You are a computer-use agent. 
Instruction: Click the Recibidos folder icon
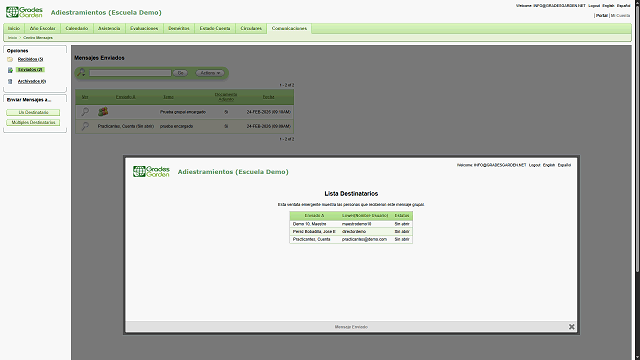coord(10,60)
